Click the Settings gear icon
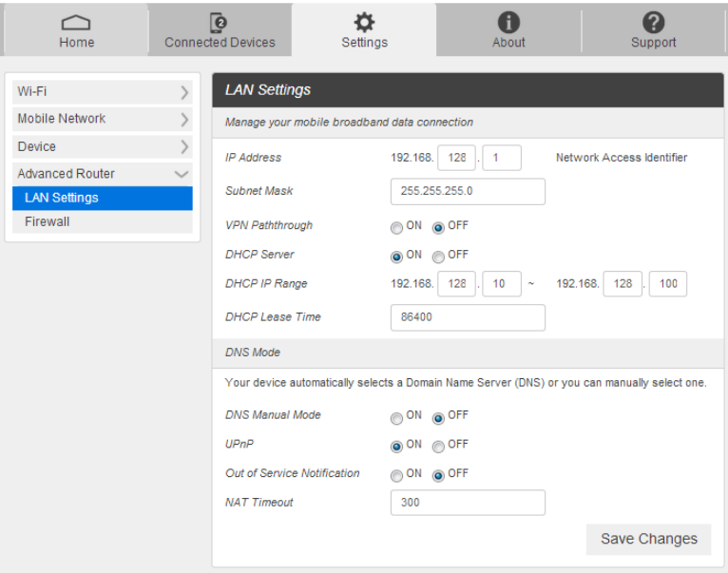The width and height of the screenshot is (728, 573). tap(364, 23)
